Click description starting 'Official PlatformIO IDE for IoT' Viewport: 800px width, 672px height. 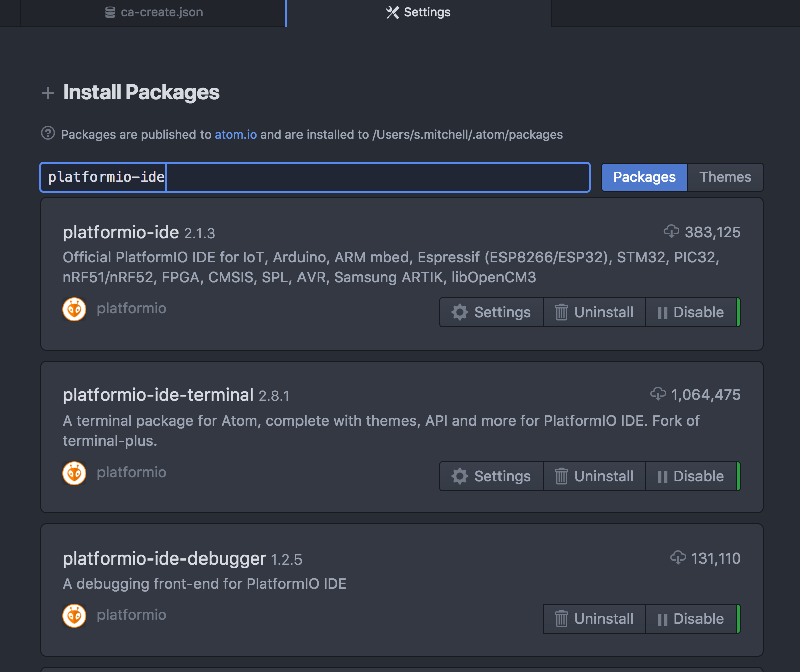coord(391,267)
